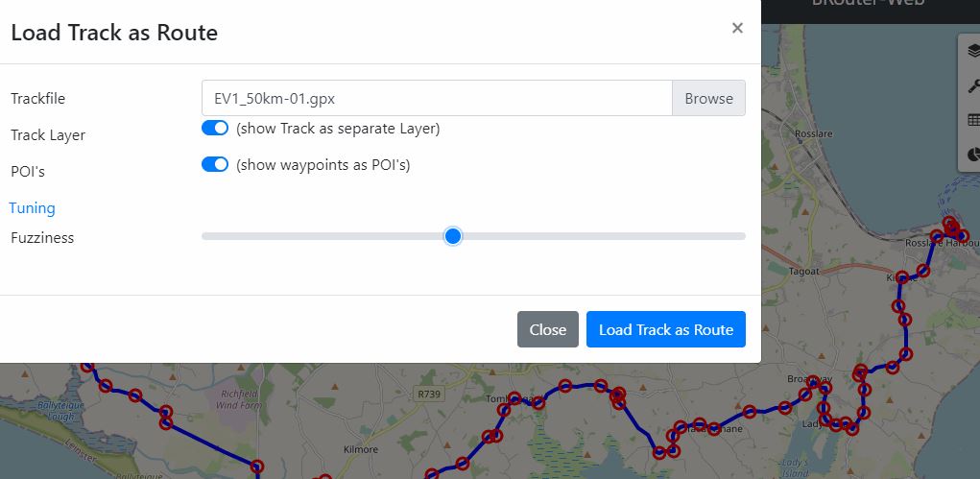The height and width of the screenshot is (479, 980).
Task: Select the pie chart analysis icon
Action: 972,154
